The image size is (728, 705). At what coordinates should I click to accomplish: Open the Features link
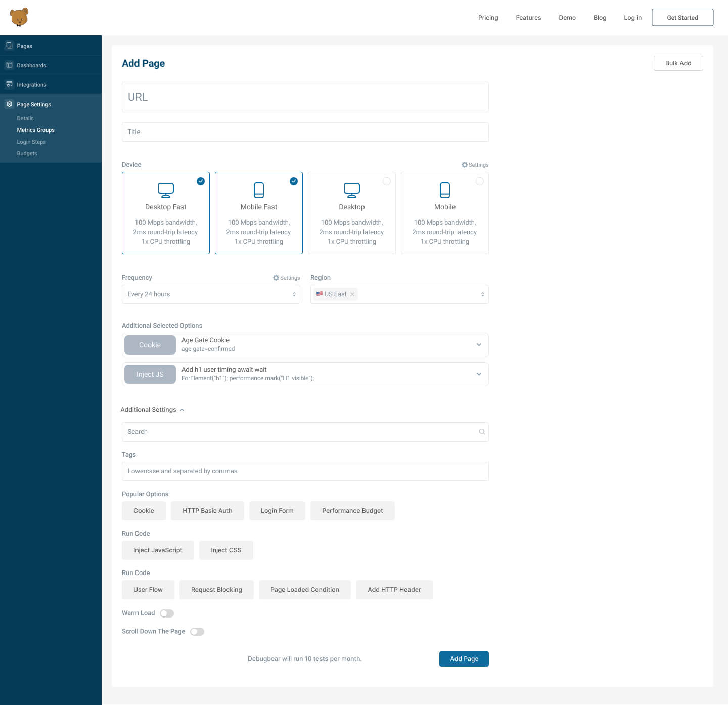[x=528, y=17]
